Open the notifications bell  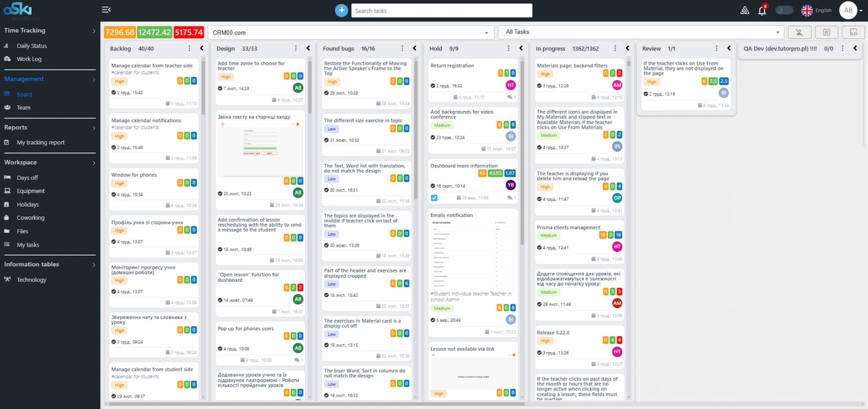pyautogui.click(x=762, y=11)
